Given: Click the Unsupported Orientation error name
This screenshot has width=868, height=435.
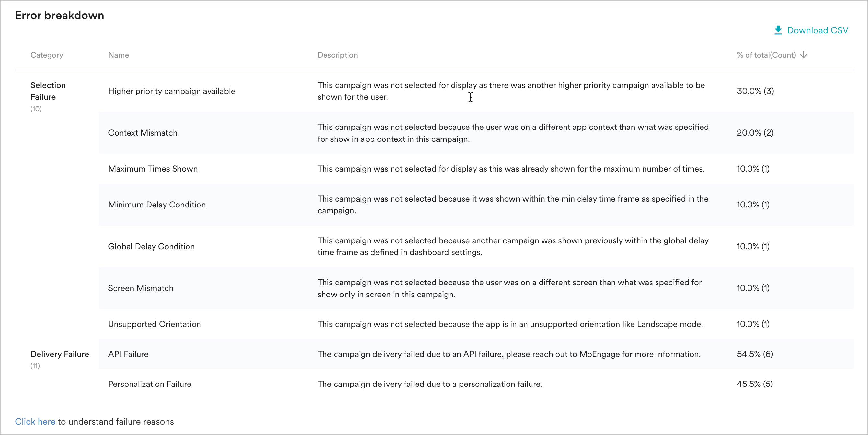Looking at the screenshot, I should 154,324.
